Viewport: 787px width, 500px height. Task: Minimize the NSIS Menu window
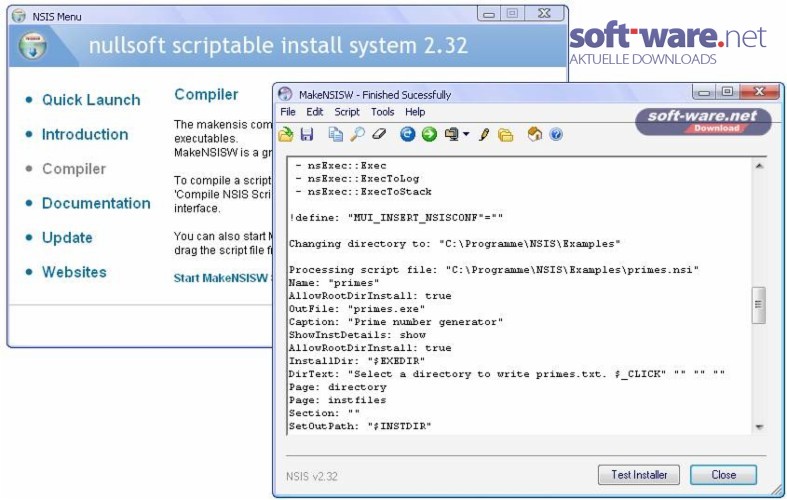pyautogui.click(x=488, y=14)
